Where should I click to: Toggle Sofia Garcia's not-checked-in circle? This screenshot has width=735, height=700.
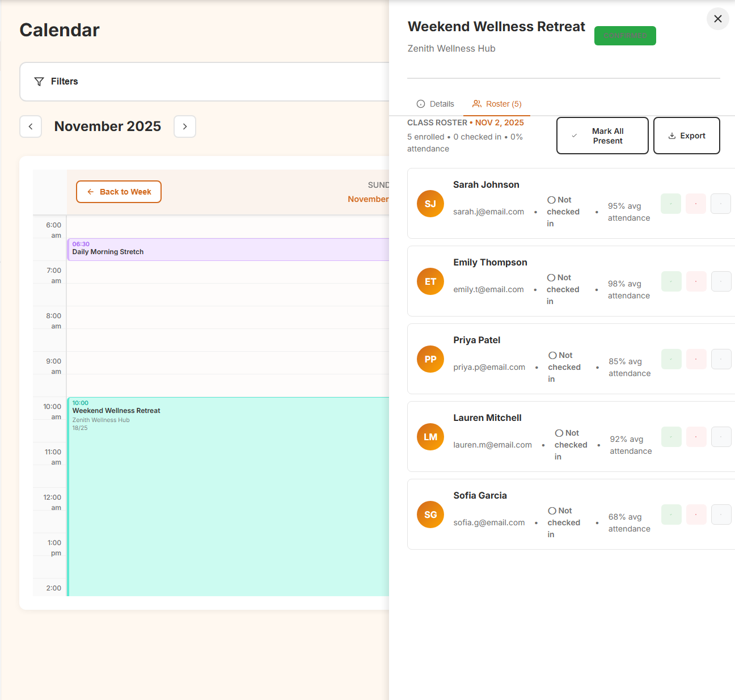point(552,511)
